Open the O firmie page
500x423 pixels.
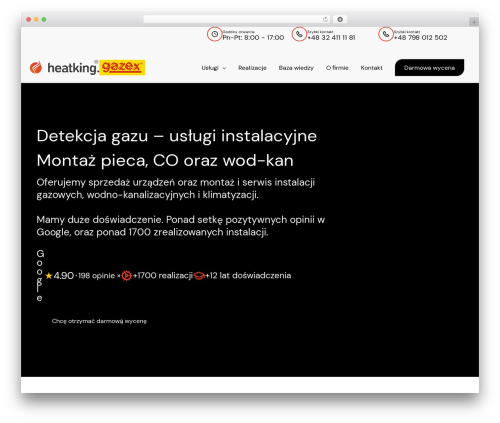click(337, 68)
